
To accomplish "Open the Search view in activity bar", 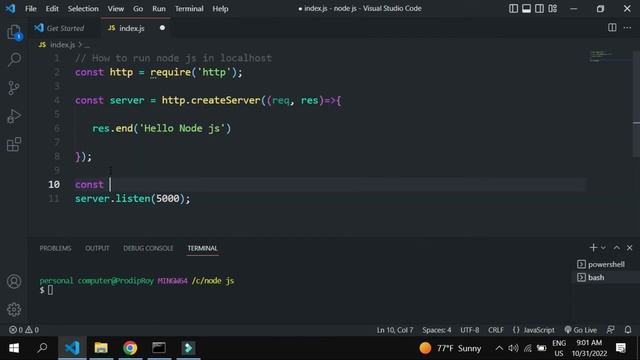I will point(14,60).
